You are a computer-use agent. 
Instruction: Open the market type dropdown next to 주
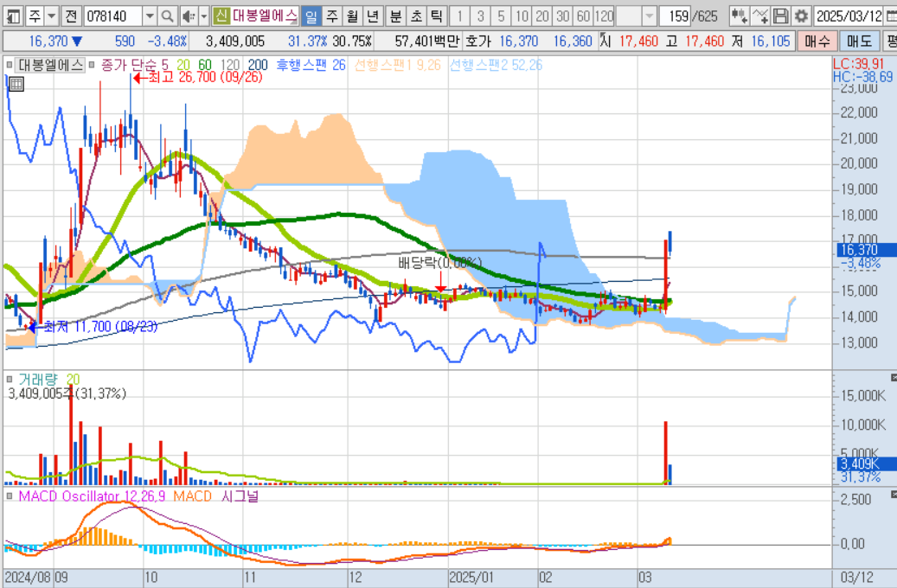[x=51, y=16]
